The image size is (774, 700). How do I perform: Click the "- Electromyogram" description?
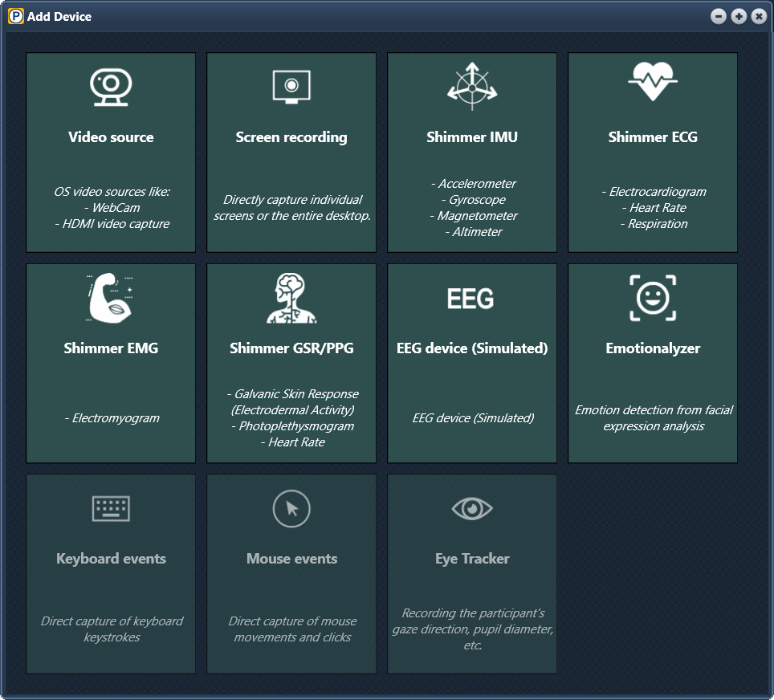click(112, 418)
